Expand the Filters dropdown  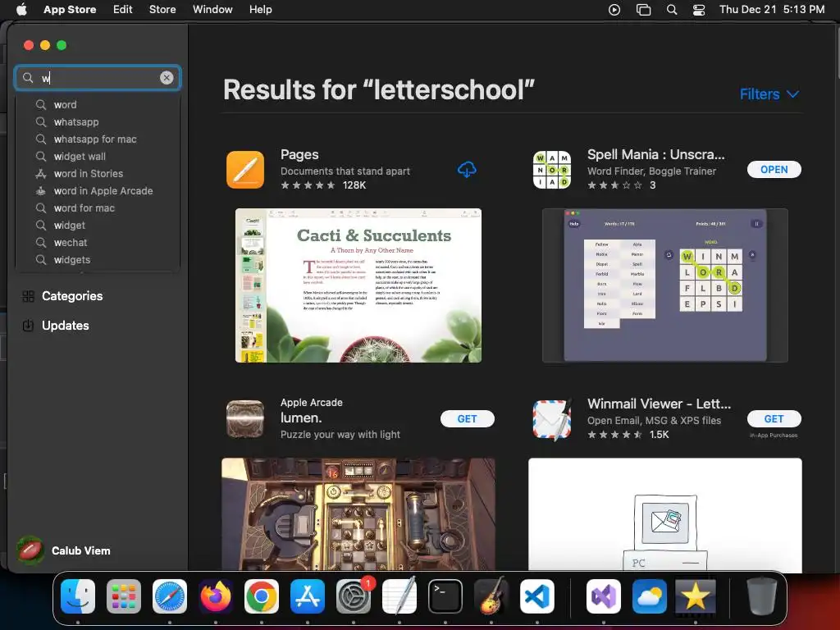coord(769,94)
